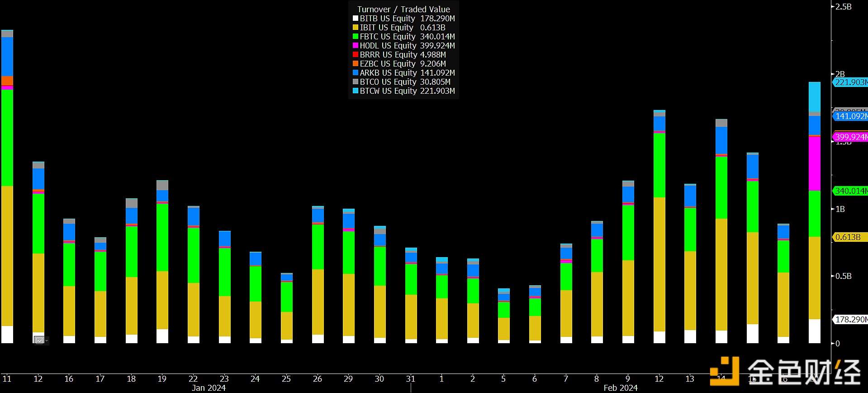Image resolution: width=868 pixels, height=393 pixels.
Task: Click the magenta 399.924M value tag on right axis
Action: click(850, 137)
